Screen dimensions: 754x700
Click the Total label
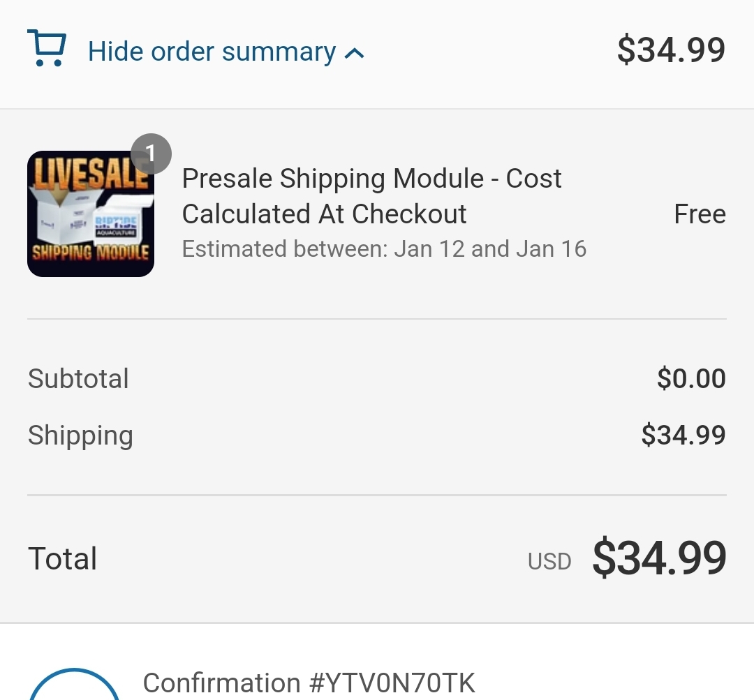(x=62, y=559)
